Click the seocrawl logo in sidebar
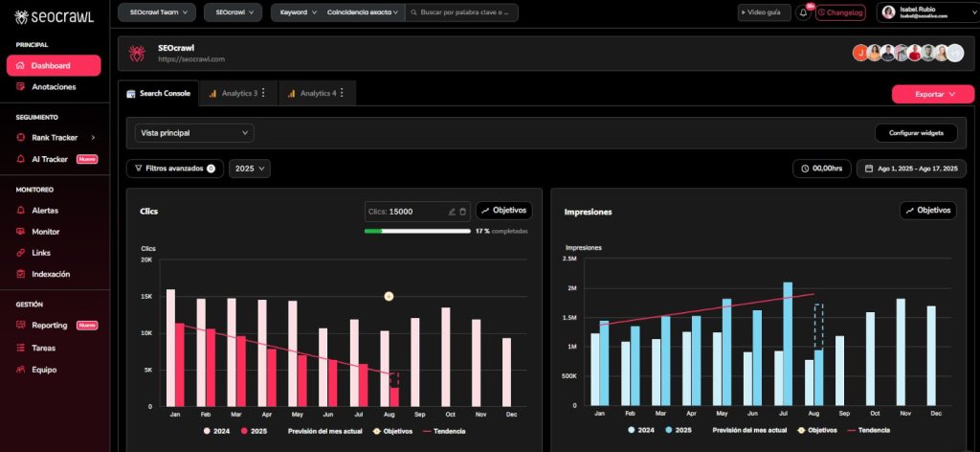This screenshot has height=452, width=980. coord(54,17)
